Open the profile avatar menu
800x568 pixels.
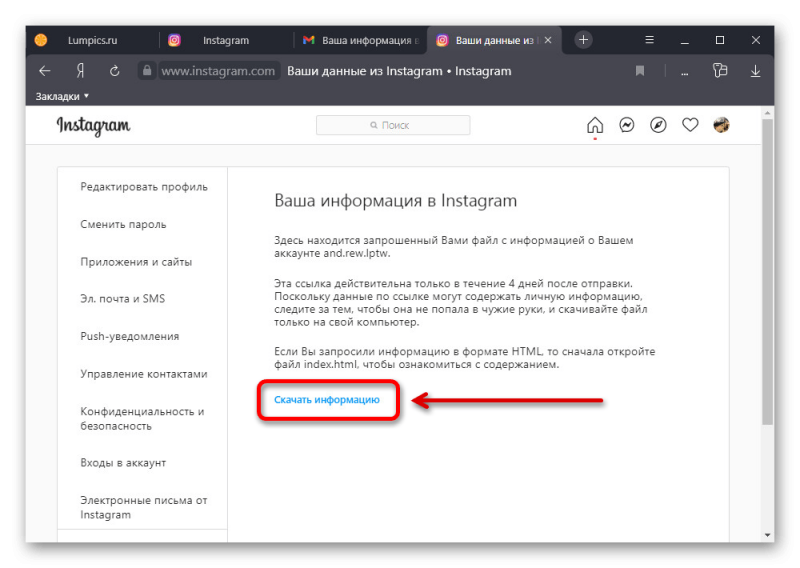point(721,125)
